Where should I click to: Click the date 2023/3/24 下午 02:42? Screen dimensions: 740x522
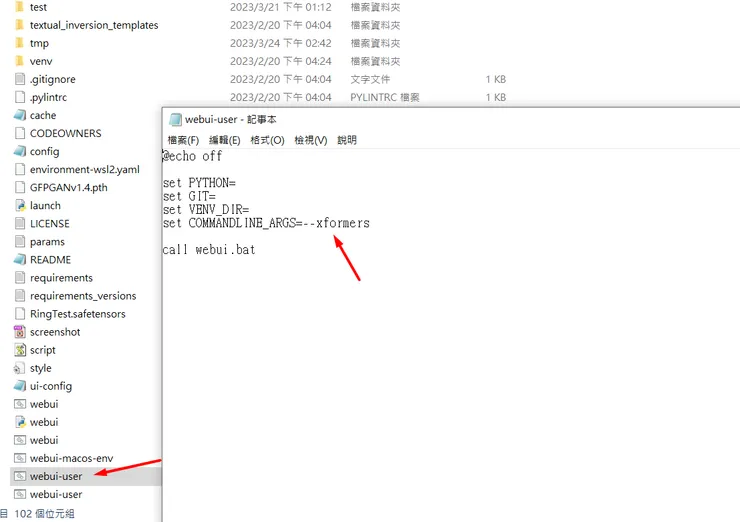pyautogui.click(x=281, y=43)
